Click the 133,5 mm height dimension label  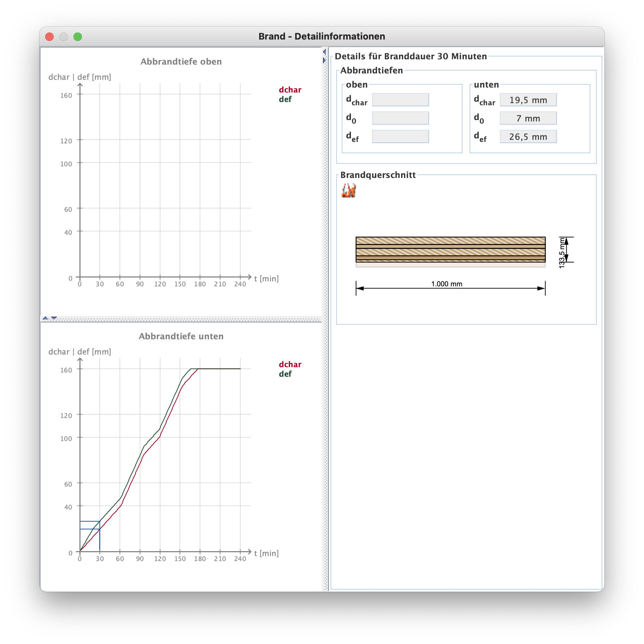[562, 253]
